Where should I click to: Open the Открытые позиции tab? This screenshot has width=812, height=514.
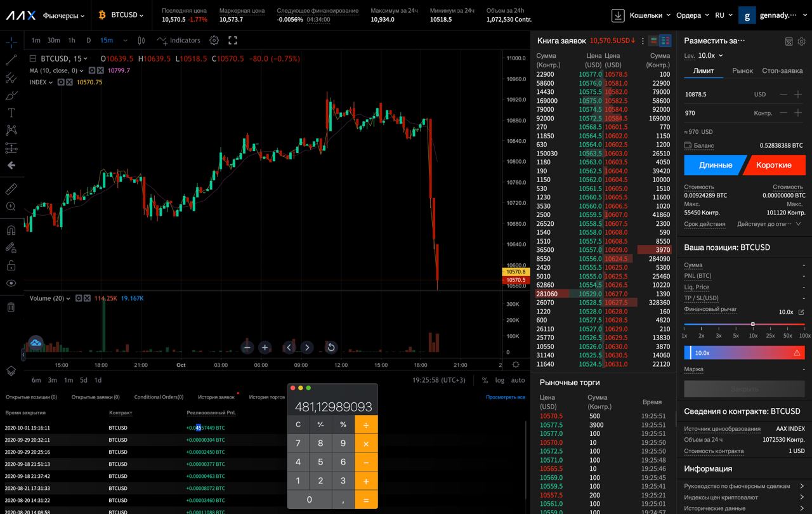pyautogui.click(x=31, y=397)
